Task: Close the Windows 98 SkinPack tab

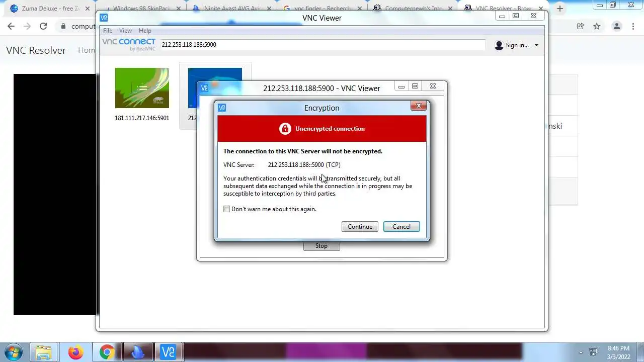Action: point(178,9)
